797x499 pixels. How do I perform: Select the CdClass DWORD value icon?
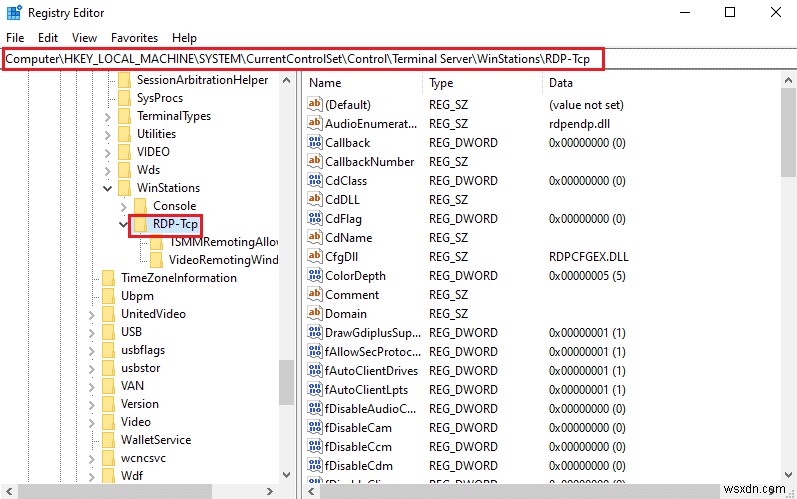coord(315,180)
